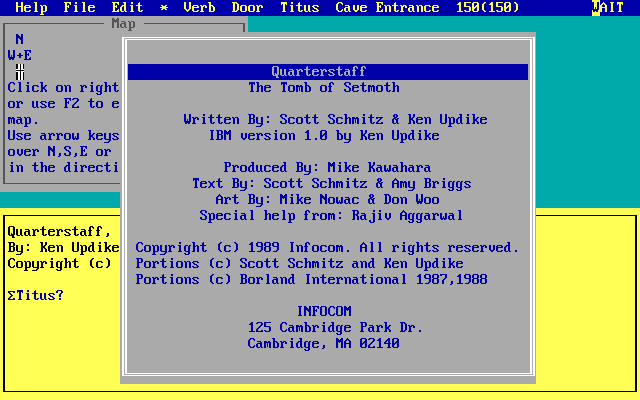
Task: Open the File menu
Action: click(x=80, y=7)
